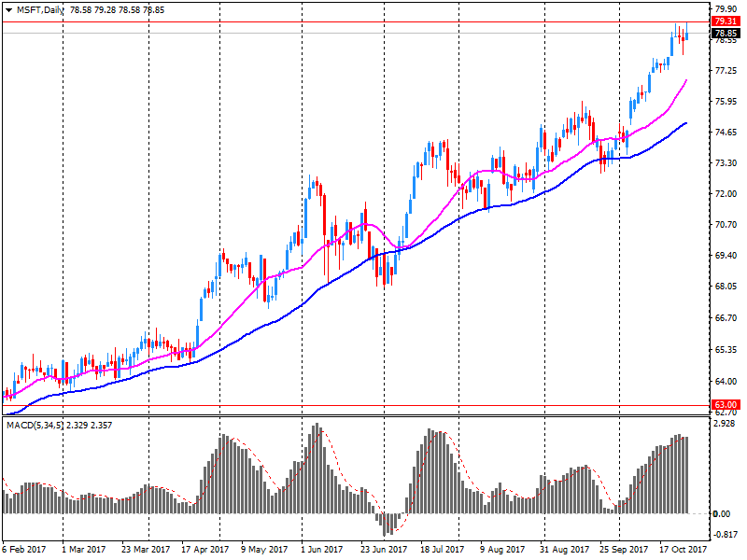Click the 70.70 price axis value
This screenshot has height=560, width=747.
[726, 224]
